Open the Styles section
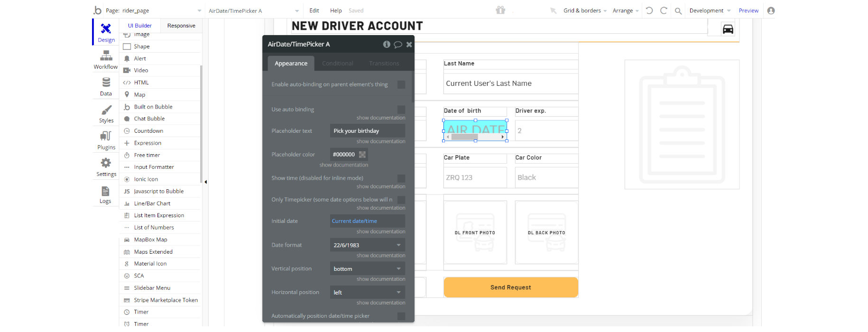Image resolution: width=868 pixels, height=332 pixels. pyautogui.click(x=106, y=114)
